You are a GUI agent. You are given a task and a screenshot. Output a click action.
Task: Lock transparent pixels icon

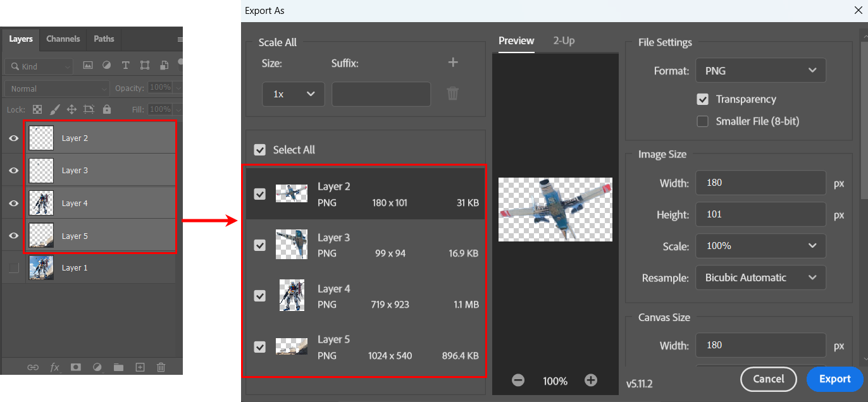click(x=37, y=109)
